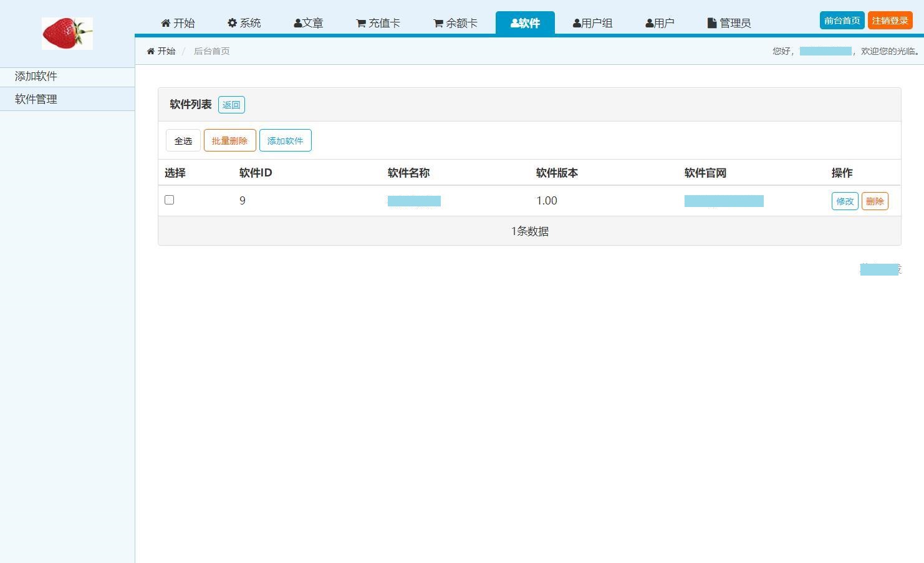Click the gear icon for 系统
The height and width of the screenshot is (563, 924).
coord(233,23)
